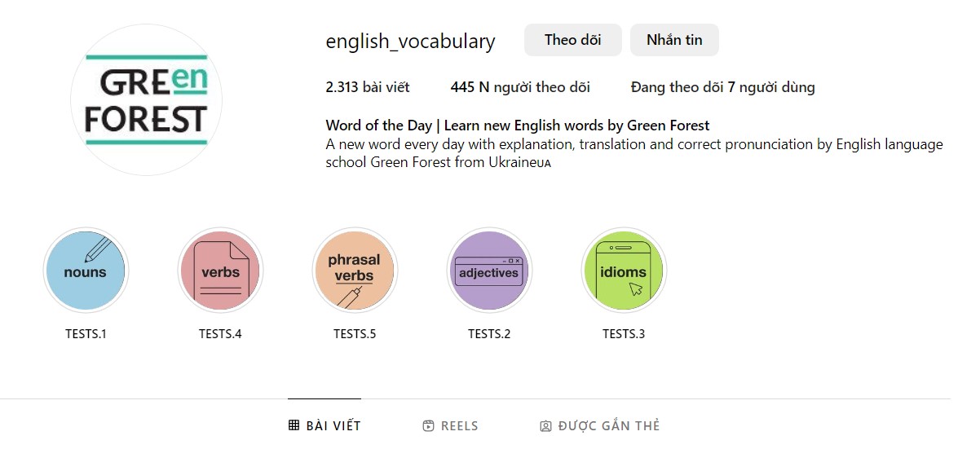
Task: Open the following 7 users list
Action: (x=722, y=87)
